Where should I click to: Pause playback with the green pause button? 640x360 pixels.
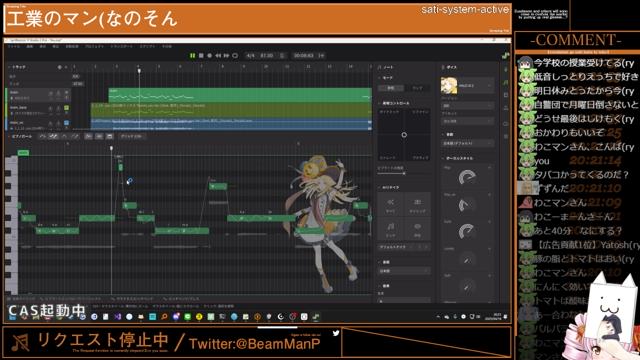pos(192,56)
